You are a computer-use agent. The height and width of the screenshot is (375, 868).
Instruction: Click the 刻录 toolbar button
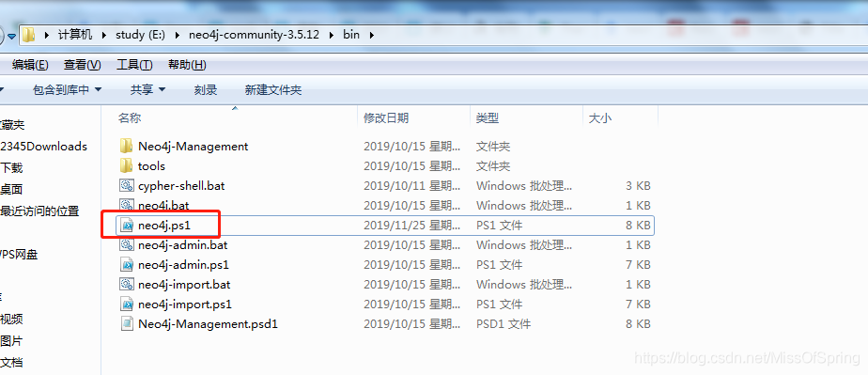coord(206,89)
